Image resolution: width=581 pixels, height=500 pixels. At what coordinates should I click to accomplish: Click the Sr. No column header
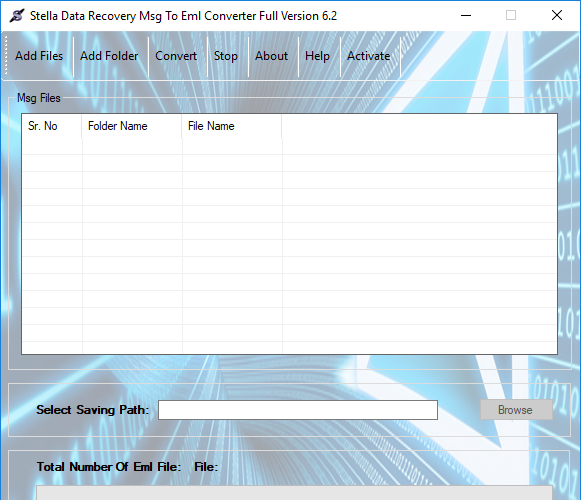[x=52, y=126]
